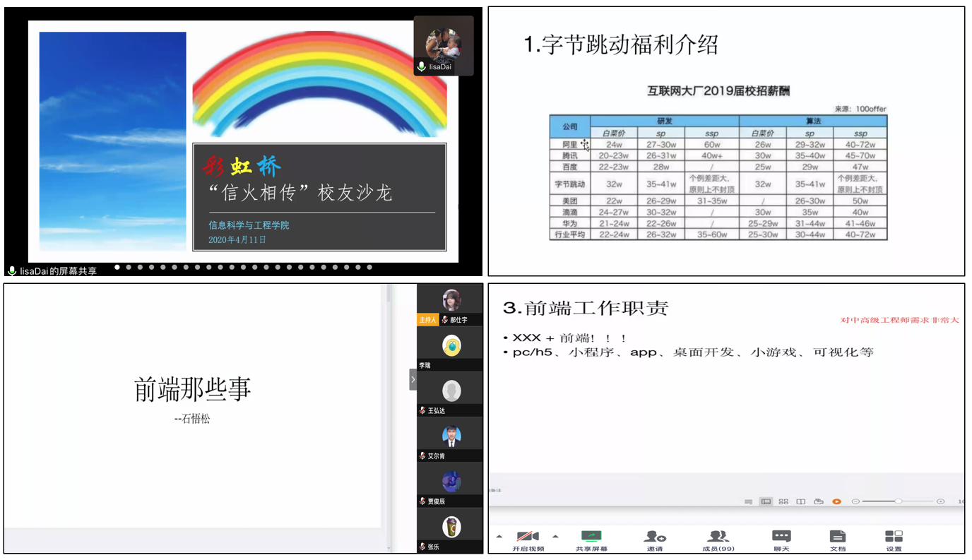Viewport: 972px width, 560px height.
Task: Toggle the notes pane icon in status bar
Action: pos(748,501)
